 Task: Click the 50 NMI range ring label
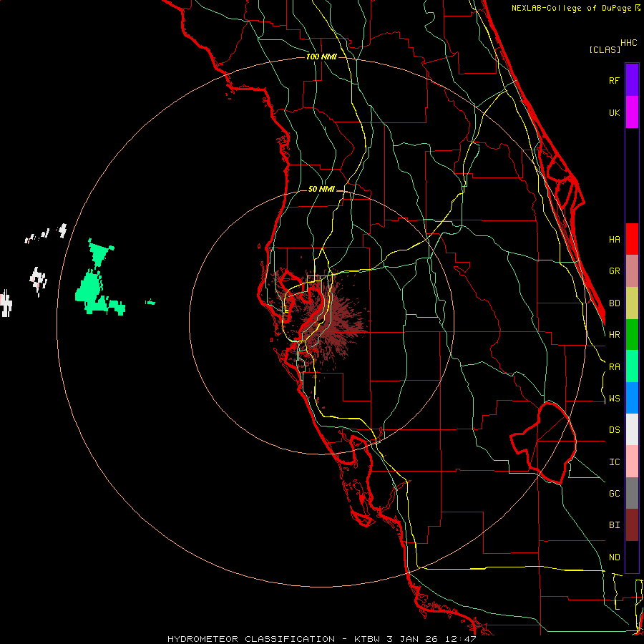click(x=321, y=190)
